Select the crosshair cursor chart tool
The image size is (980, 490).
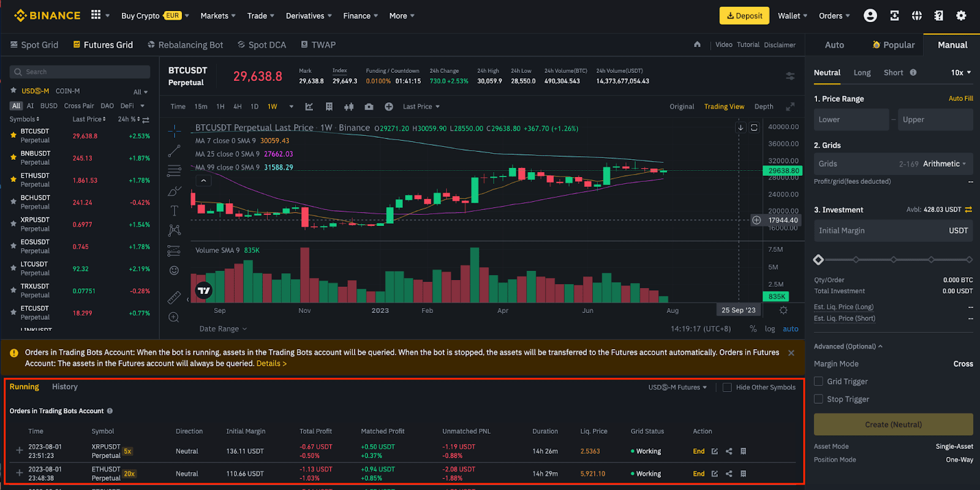[175, 131]
